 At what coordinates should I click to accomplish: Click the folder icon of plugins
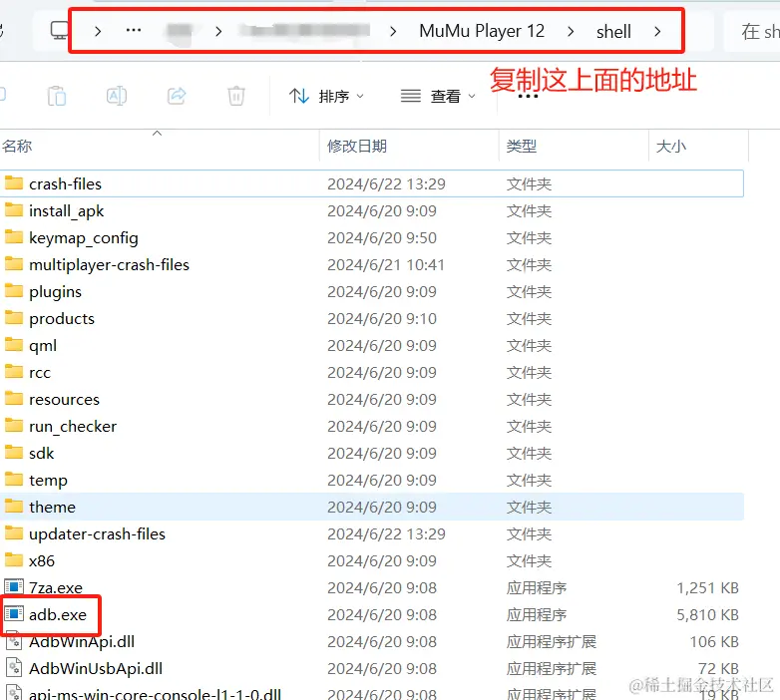pyautogui.click(x=14, y=290)
